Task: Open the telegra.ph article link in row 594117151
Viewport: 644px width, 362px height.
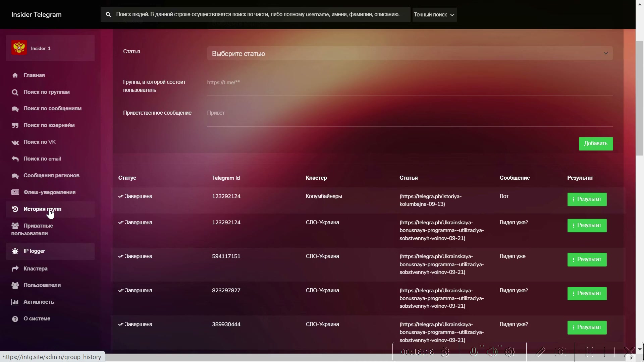Action: pyautogui.click(x=442, y=264)
